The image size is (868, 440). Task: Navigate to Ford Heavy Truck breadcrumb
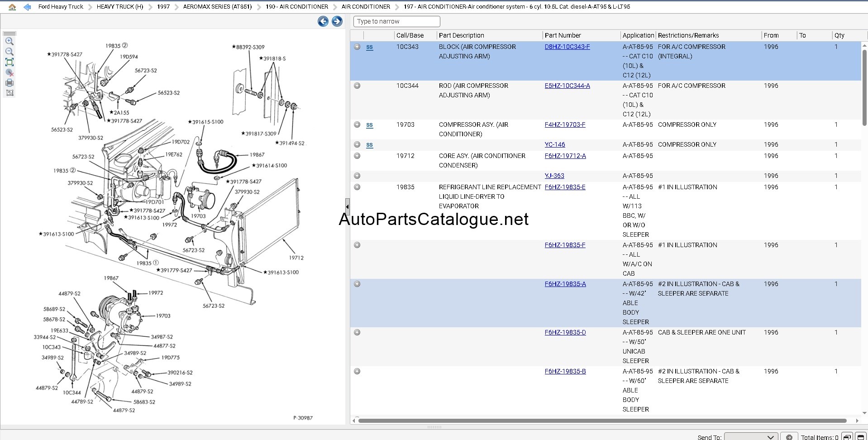tap(61, 7)
